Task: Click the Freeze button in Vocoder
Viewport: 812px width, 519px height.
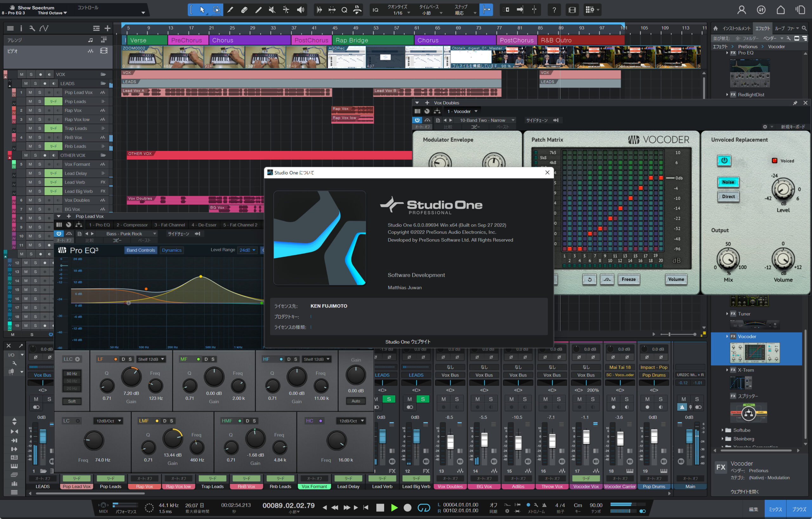Action: coord(629,279)
